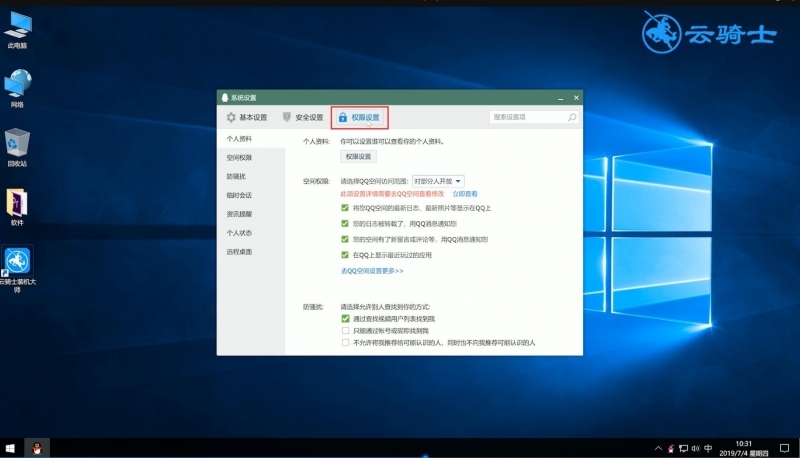Open the Windows Start menu

[10, 448]
